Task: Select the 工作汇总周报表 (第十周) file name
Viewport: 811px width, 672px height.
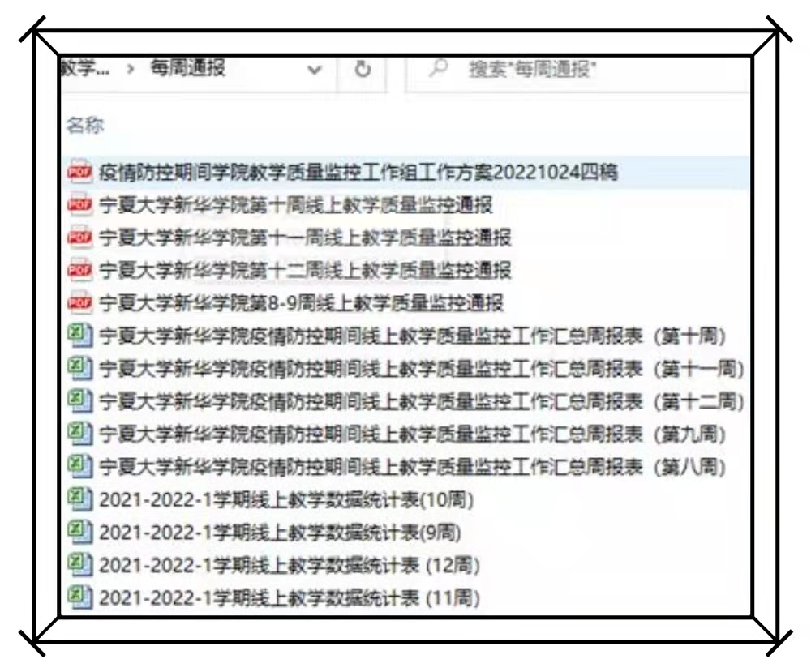Action: (412, 336)
